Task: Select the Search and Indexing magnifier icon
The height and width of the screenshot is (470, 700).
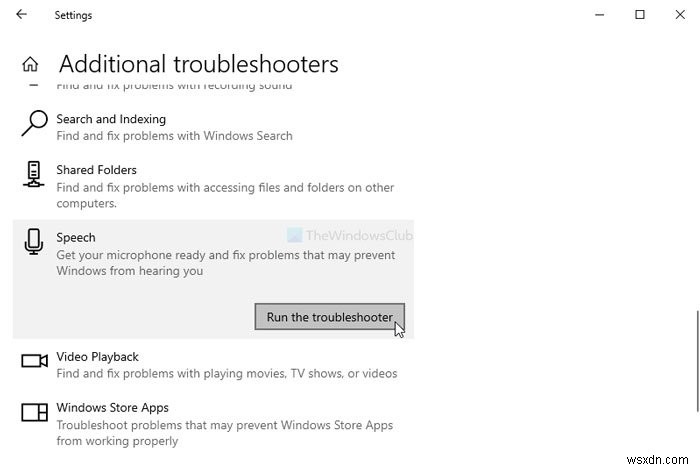Action: 34,123
